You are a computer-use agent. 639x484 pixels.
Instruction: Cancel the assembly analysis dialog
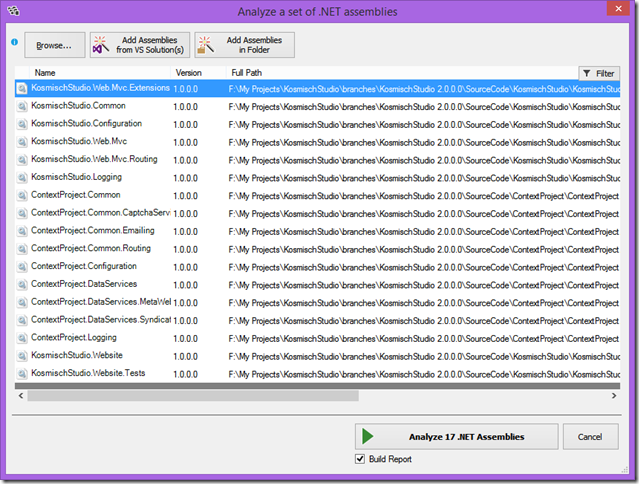click(x=591, y=437)
